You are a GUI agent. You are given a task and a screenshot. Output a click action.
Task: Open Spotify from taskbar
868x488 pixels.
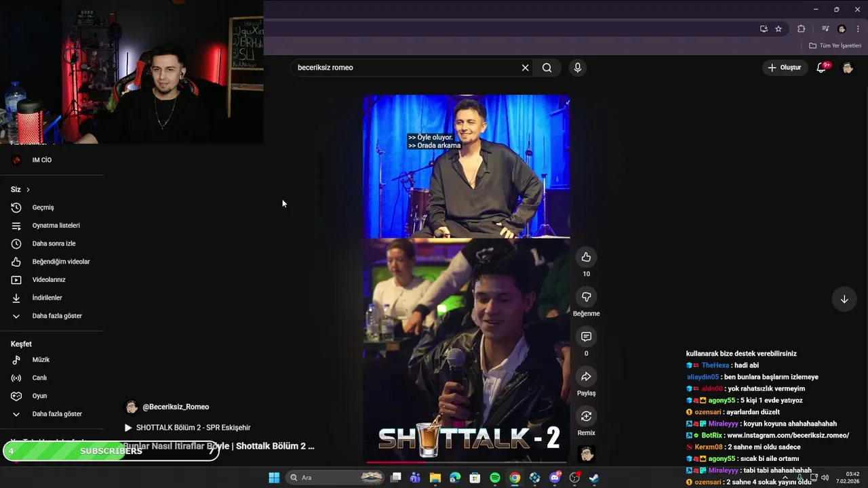495,478
